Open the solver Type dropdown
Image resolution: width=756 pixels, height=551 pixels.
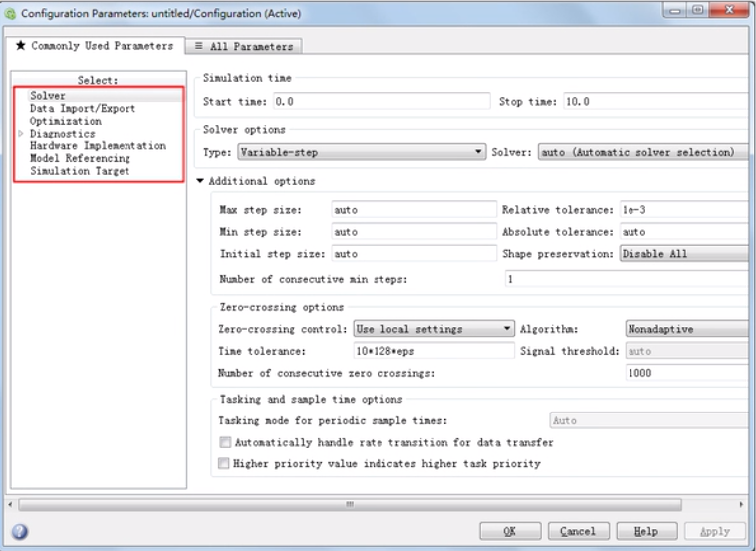click(362, 152)
